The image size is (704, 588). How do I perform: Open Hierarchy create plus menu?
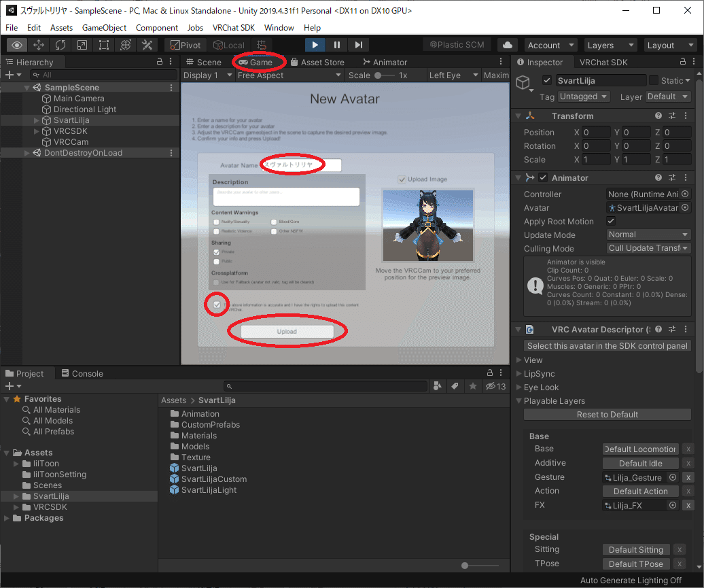pos(12,75)
